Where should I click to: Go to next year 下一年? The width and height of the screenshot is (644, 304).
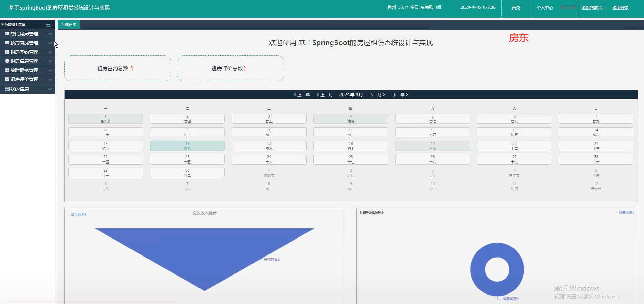point(400,95)
